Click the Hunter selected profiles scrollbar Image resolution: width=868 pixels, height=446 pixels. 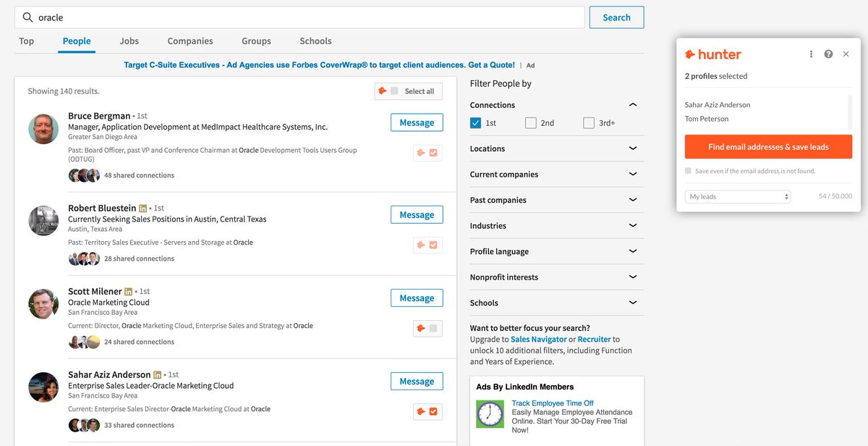click(x=849, y=110)
